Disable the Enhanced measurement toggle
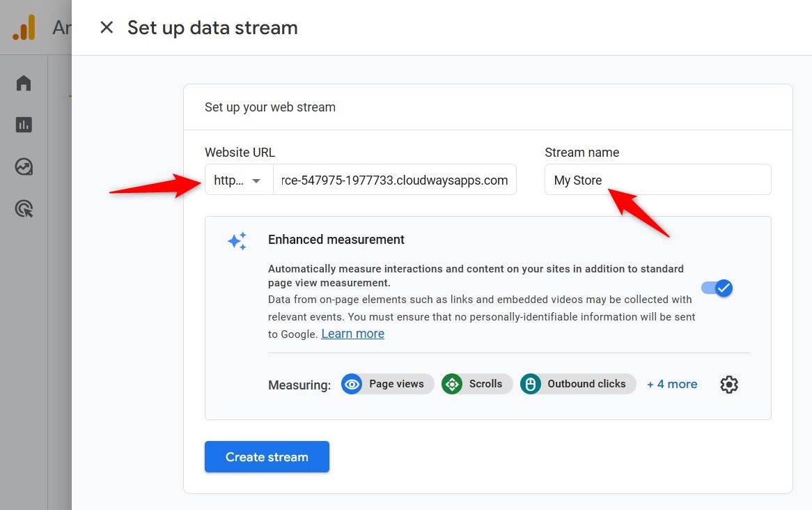The width and height of the screenshot is (812, 510). (x=717, y=288)
